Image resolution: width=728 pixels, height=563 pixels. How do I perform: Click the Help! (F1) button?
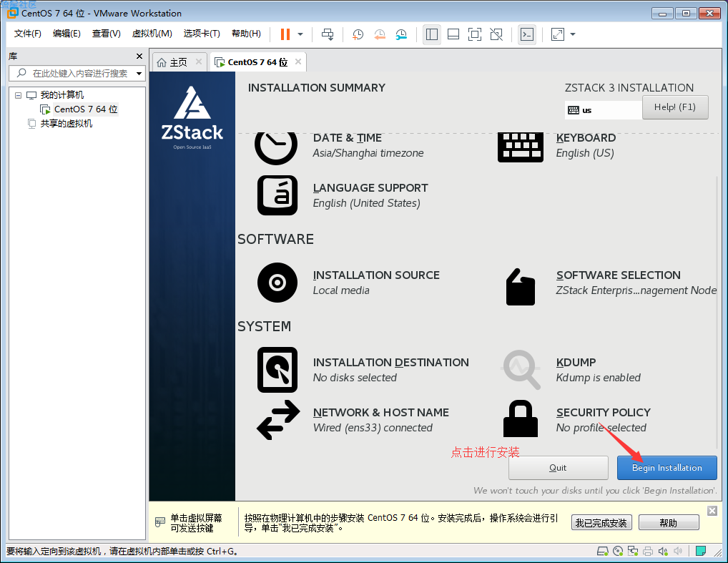tap(675, 107)
